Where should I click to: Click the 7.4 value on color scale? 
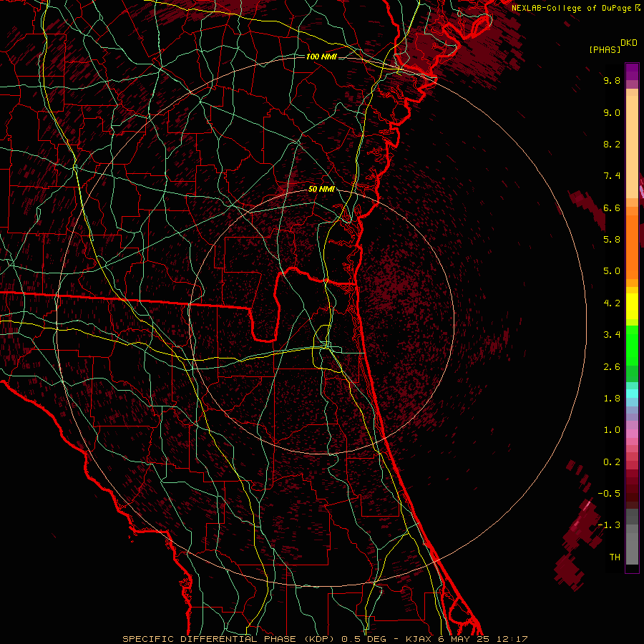tap(612, 176)
